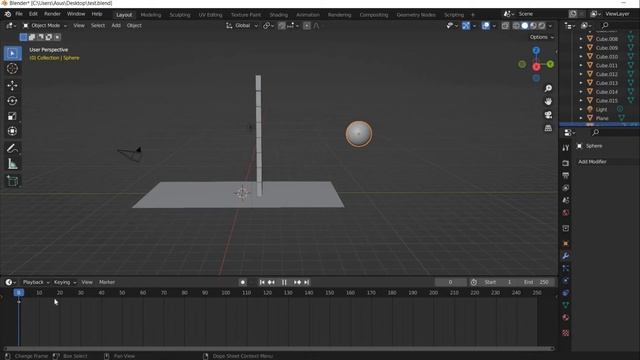Jump to the previous keyframe

271,282
